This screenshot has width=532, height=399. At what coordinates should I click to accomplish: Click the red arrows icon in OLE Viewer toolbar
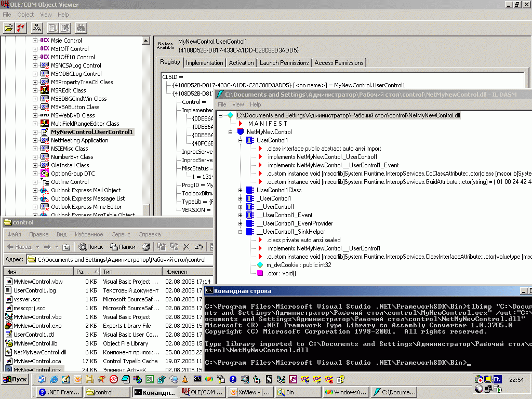21,28
